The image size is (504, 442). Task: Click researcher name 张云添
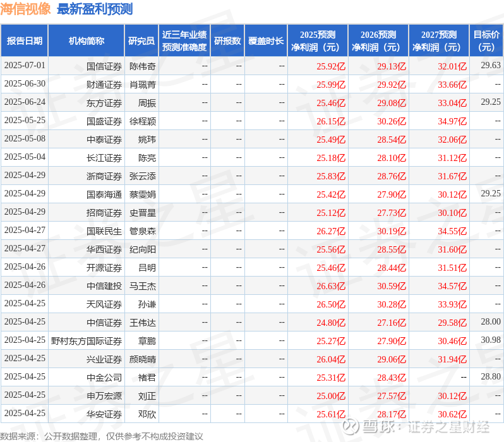(143, 176)
